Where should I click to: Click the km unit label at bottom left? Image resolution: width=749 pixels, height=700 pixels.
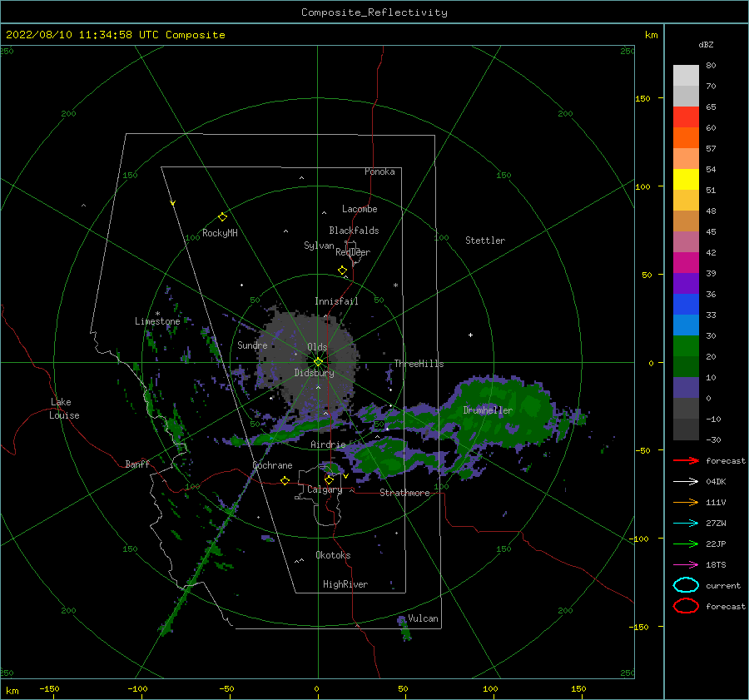pos(12,691)
